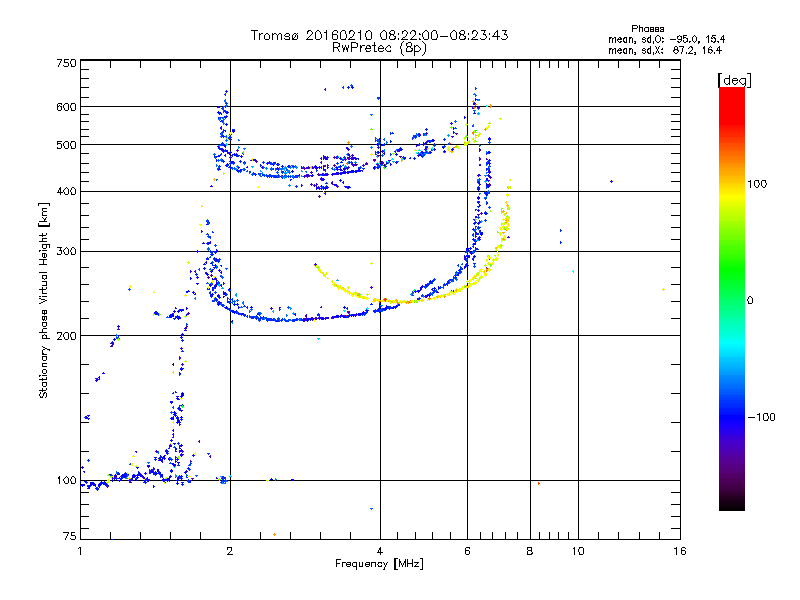
Task: Click the colorbar '0' tick label
Action: point(750,301)
